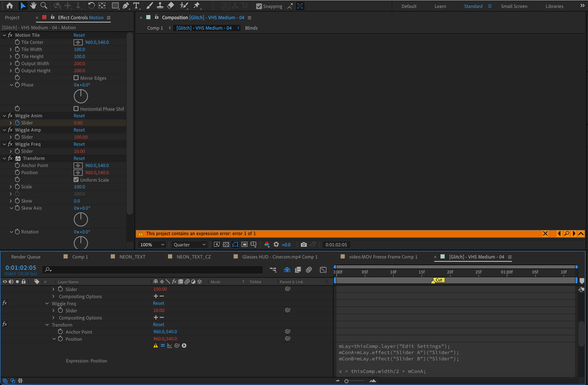Select the Hand tool
The width and height of the screenshot is (588, 385).
[33, 5]
